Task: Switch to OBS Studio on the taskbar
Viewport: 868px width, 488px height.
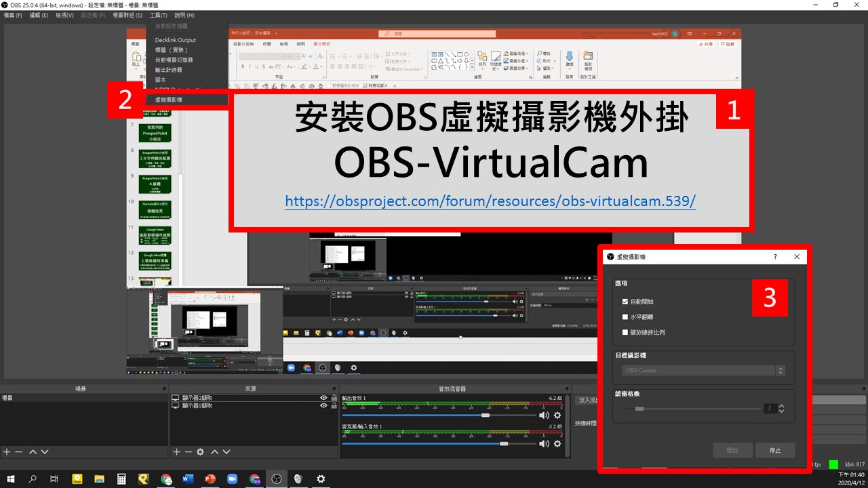Action: [x=276, y=479]
